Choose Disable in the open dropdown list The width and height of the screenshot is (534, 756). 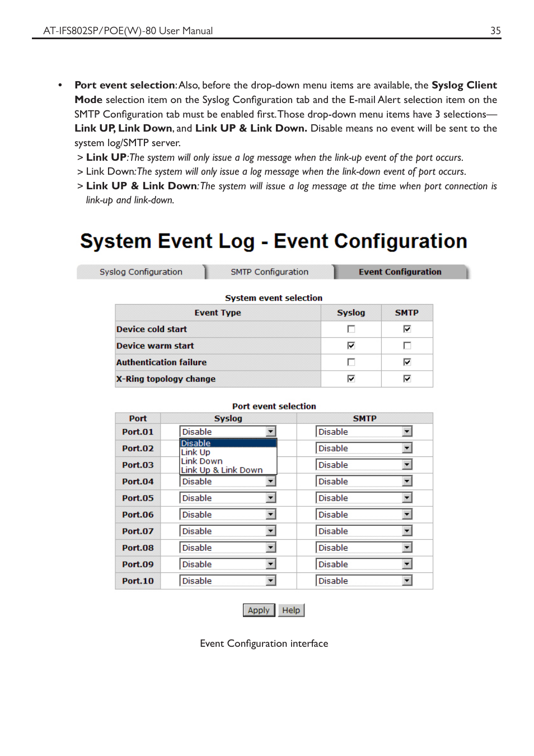click(228, 444)
